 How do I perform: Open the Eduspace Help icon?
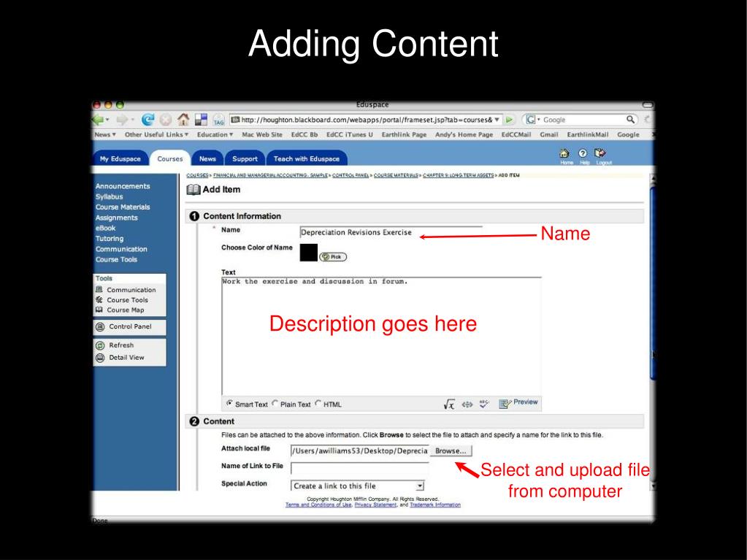pos(583,153)
